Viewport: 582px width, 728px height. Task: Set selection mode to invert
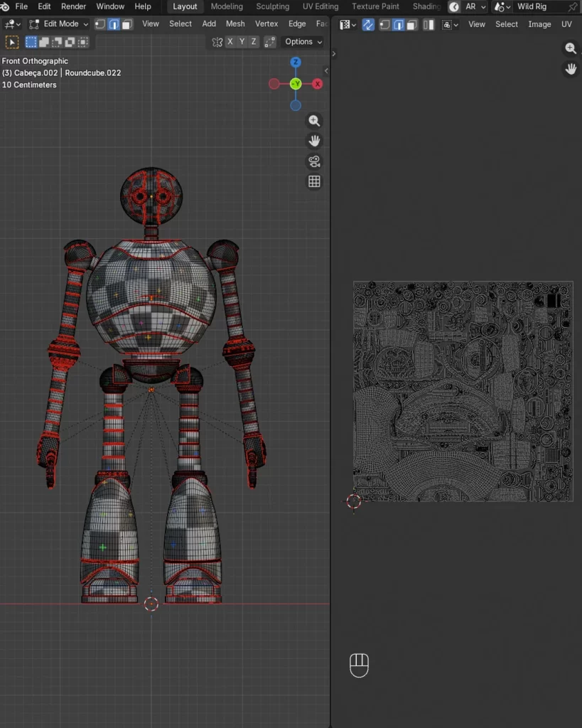tap(70, 42)
